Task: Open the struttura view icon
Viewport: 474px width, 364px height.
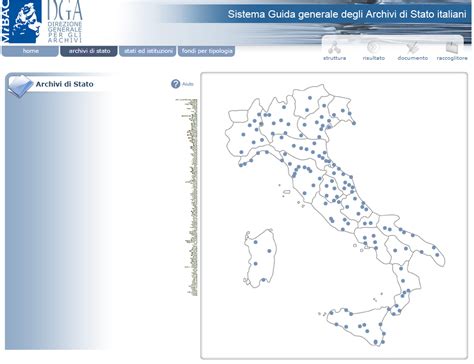Action: coord(334,48)
